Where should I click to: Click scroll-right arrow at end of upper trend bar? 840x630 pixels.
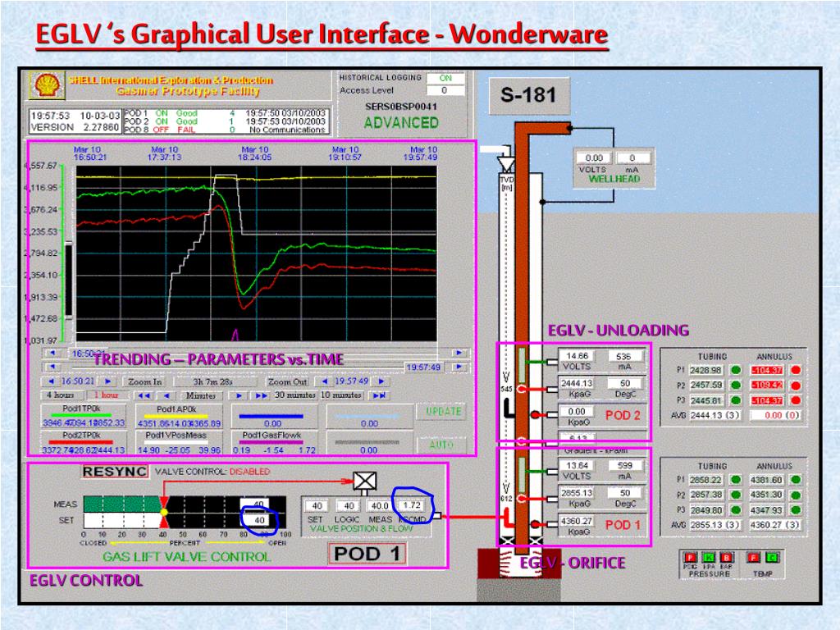[x=459, y=353]
